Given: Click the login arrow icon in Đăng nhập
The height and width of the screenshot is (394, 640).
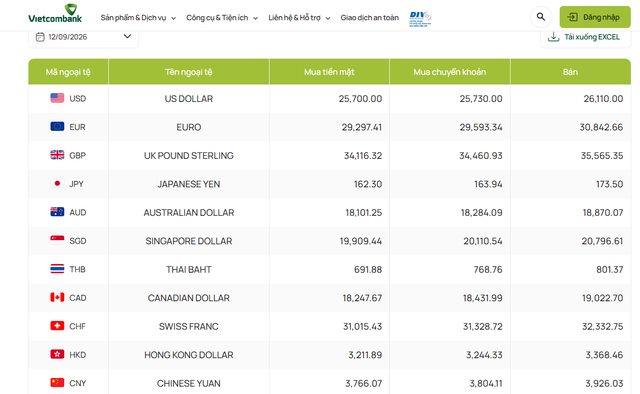Looking at the screenshot, I should pyautogui.click(x=573, y=17).
